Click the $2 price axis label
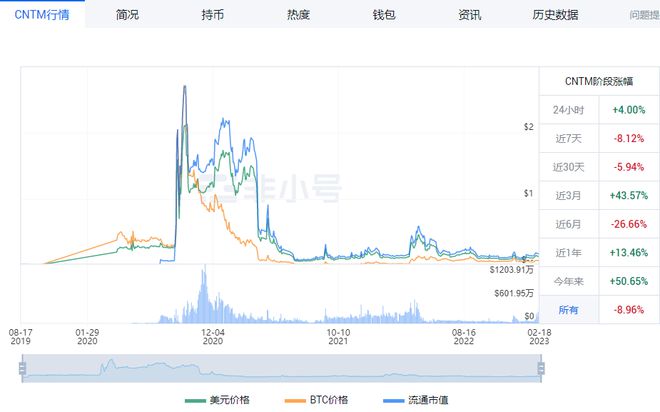The height and width of the screenshot is (412, 660). coord(529,127)
